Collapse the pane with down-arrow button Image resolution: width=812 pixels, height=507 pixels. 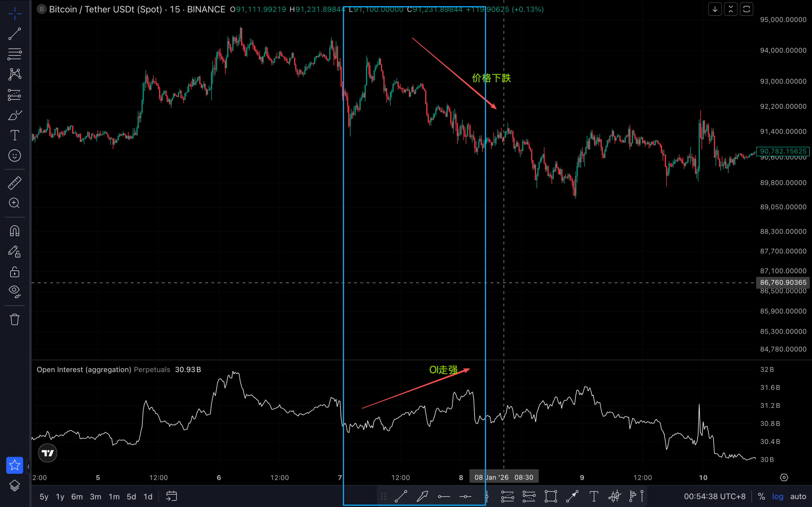click(715, 10)
